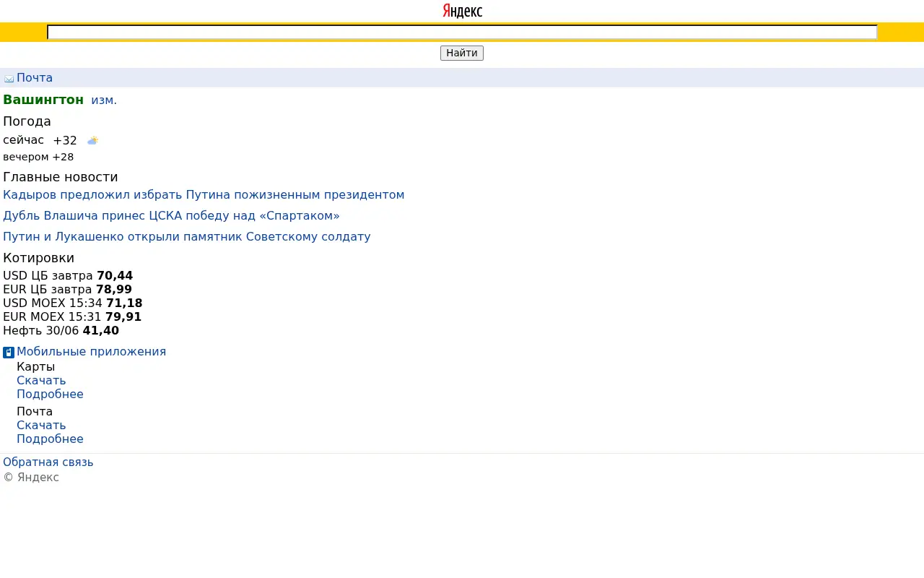Click EUR ЦБ завтра 78,99 rate
Viewport: 924px width, 578px height.
[67, 289]
